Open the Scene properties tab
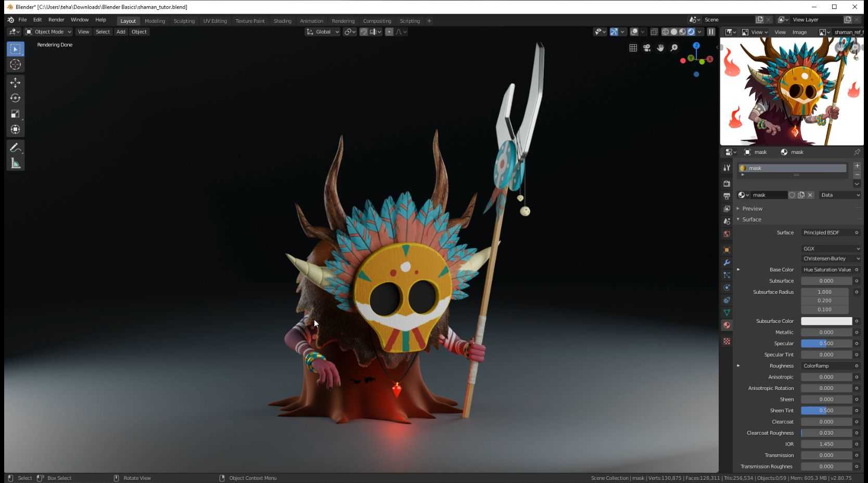 pyautogui.click(x=727, y=221)
